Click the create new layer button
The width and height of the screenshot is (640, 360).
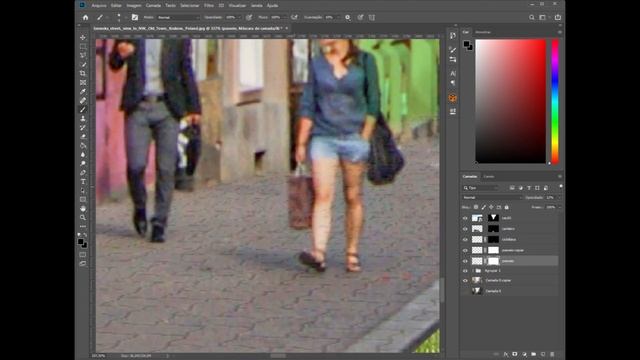pyautogui.click(x=543, y=354)
